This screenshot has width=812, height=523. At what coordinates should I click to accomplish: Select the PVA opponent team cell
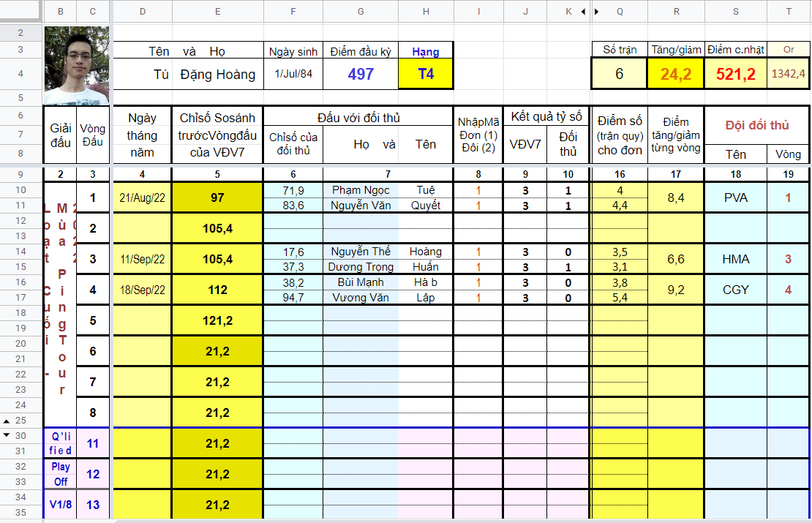(x=736, y=197)
